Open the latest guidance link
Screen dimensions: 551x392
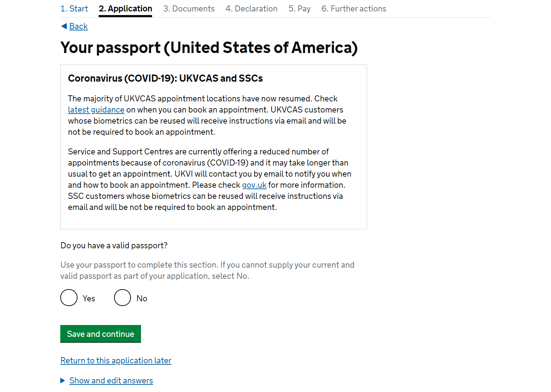click(96, 110)
